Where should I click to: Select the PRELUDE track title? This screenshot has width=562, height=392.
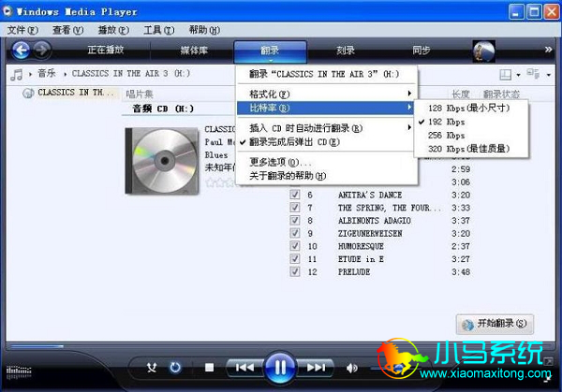pos(354,272)
